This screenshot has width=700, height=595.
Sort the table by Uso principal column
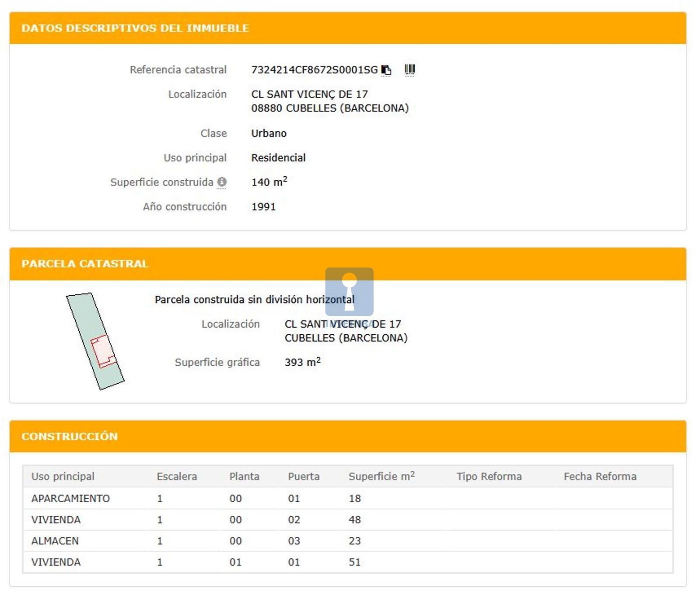tap(63, 476)
